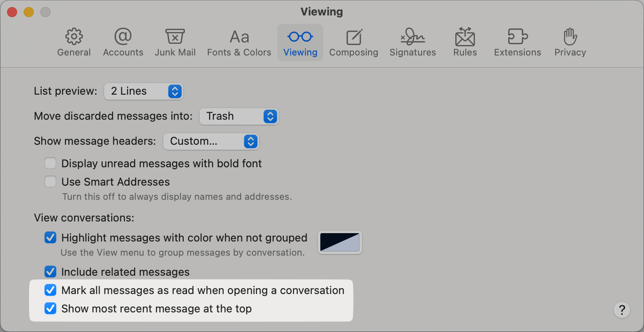The image size is (644, 332).
Task: Open the Privacy hand icon pane
Action: point(570,38)
